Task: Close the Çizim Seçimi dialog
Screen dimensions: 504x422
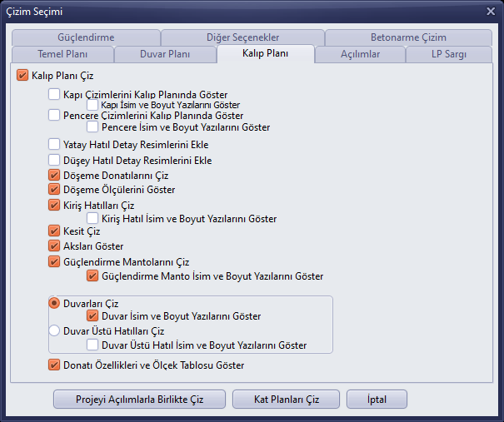Action: (491, 12)
